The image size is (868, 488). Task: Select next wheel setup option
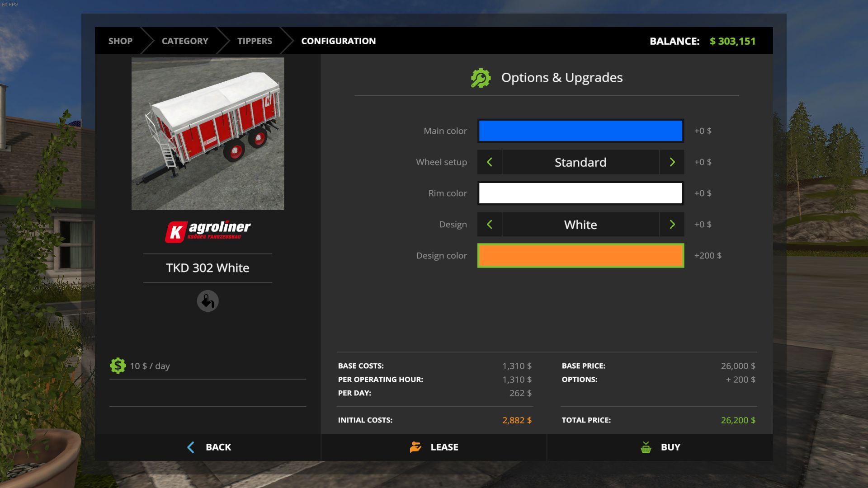[x=672, y=162]
